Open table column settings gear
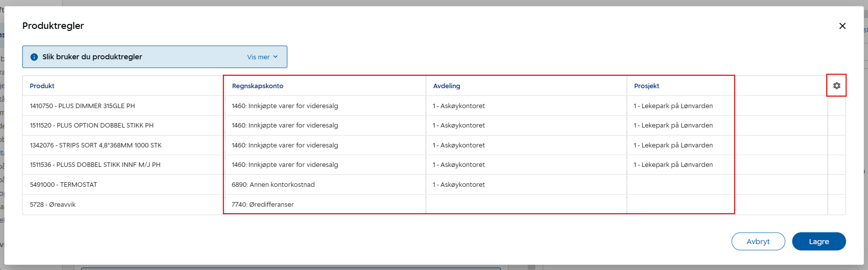 pyautogui.click(x=837, y=86)
